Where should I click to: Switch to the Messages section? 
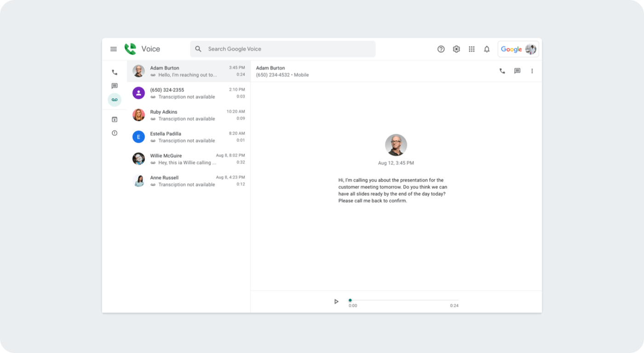[x=114, y=85]
